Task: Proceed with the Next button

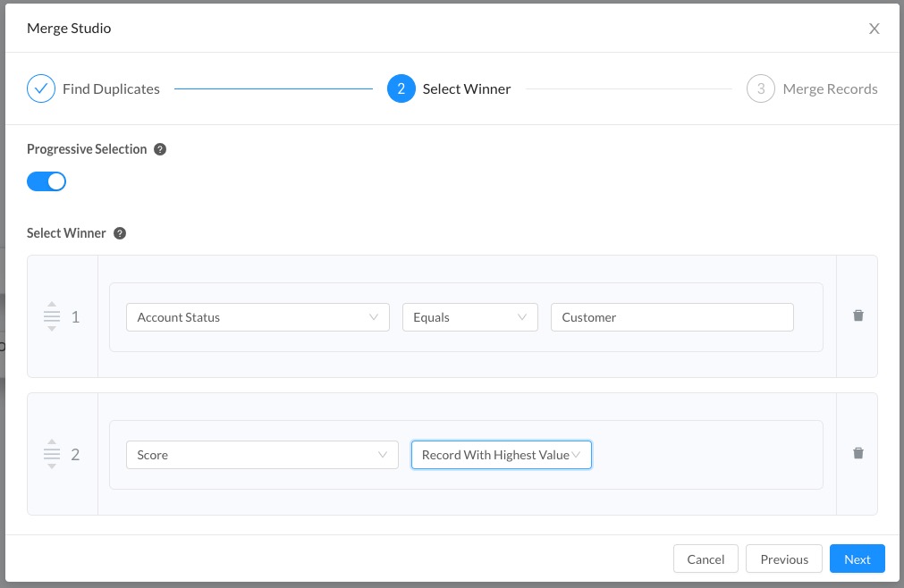Action: [858, 559]
